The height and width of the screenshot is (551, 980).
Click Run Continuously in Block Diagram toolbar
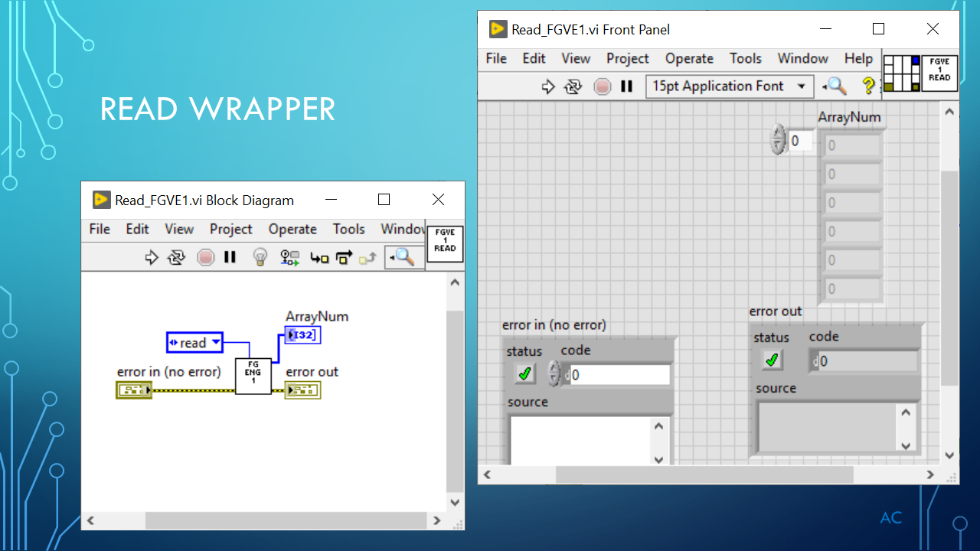[x=176, y=258]
